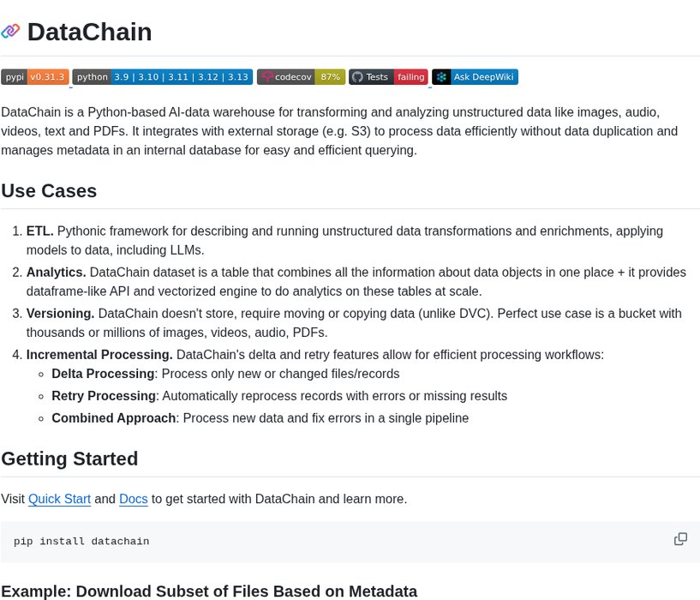The image size is (700, 600).
Task: Click the Incremental Processing. bold label
Action: pyautogui.click(x=99, y=355)
